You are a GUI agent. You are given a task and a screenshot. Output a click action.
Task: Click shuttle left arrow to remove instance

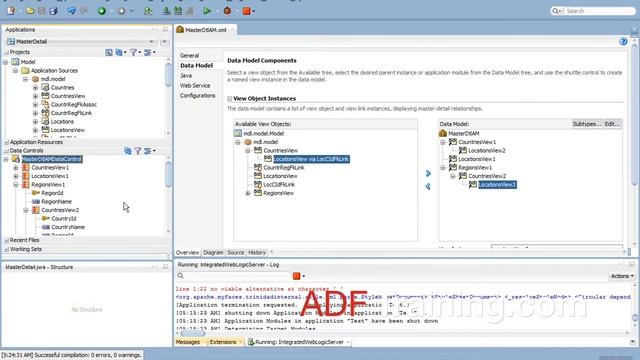[x=428, y=186]
